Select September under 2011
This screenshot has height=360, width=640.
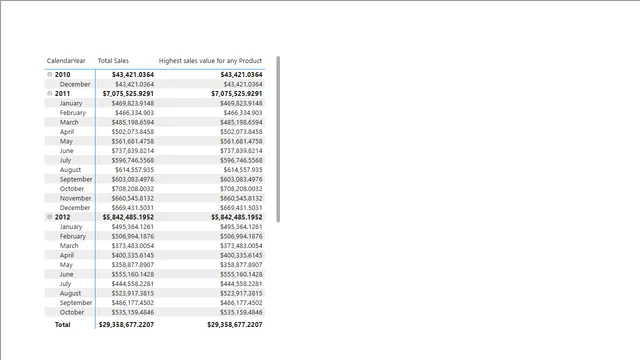click(x=76, y=179)
